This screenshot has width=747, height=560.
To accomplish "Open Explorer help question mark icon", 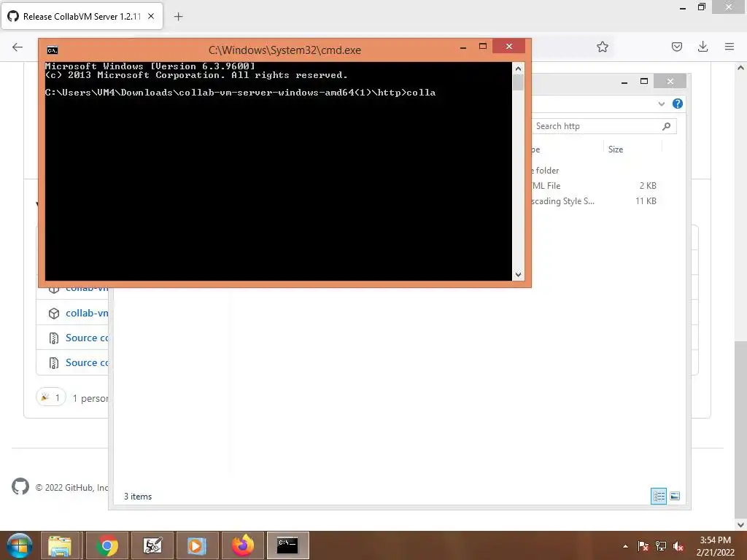I will (x=677, y=104).
